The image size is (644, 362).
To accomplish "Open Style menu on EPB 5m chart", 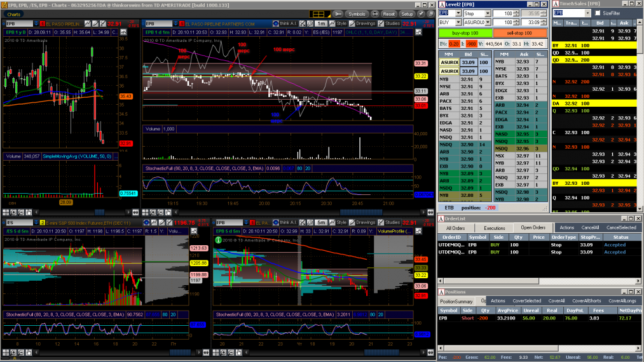I will [x=339, y=222].
